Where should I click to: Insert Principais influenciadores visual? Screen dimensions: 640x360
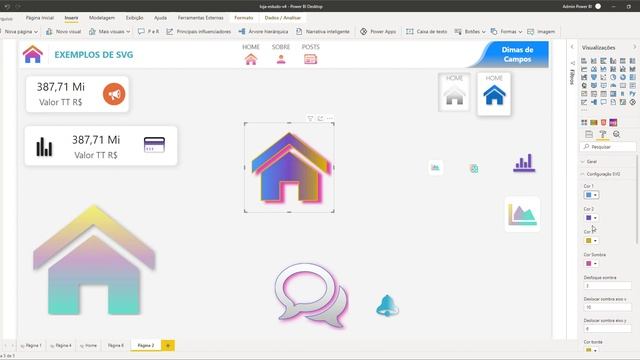[x=199, y=31]
